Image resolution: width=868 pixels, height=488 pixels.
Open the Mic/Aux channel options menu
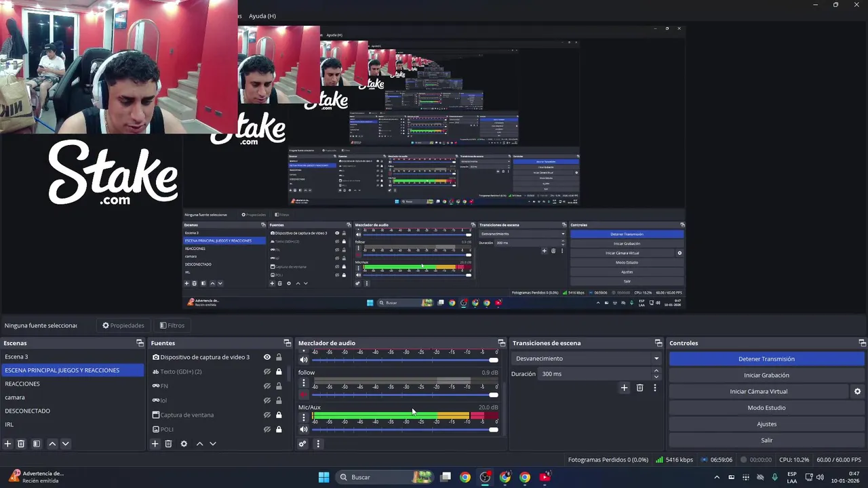pyautogui.click(x=304, y=418)
